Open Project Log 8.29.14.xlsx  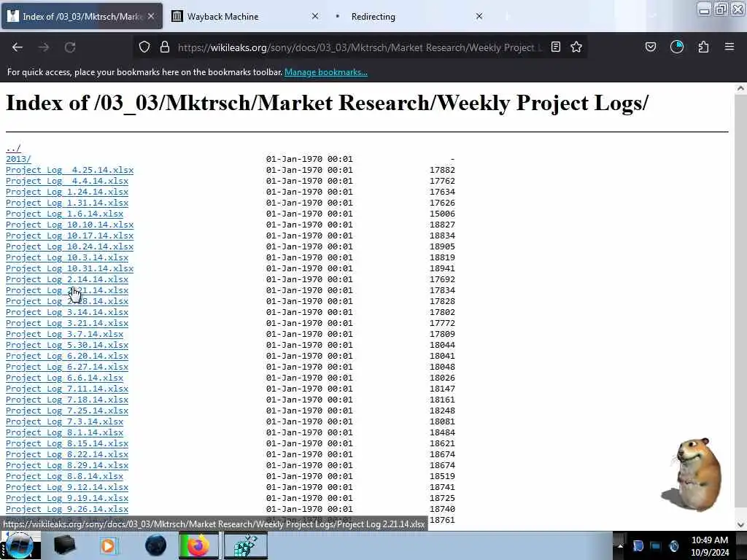point(67,466)
